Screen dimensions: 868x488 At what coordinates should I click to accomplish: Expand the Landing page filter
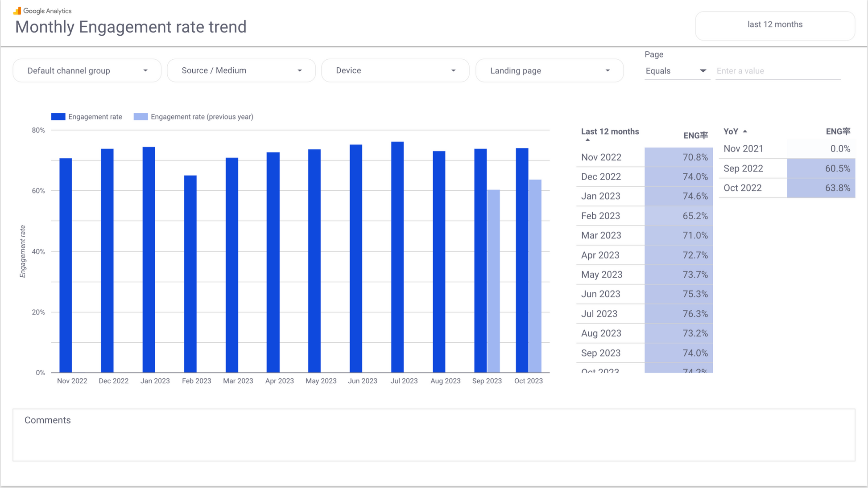point(550,71)
